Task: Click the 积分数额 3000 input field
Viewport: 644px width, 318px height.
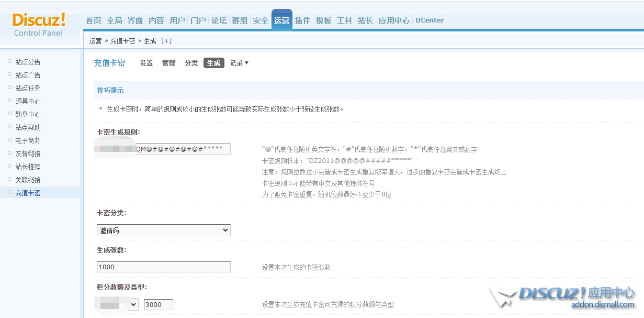Action: (x=158, y=305)
